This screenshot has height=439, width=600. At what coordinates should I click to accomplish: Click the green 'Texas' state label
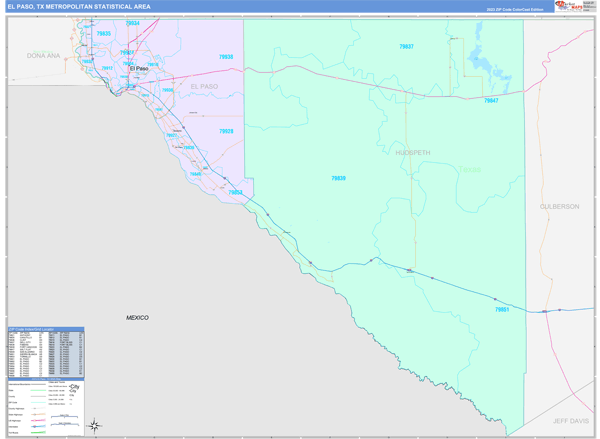point(470,169)
